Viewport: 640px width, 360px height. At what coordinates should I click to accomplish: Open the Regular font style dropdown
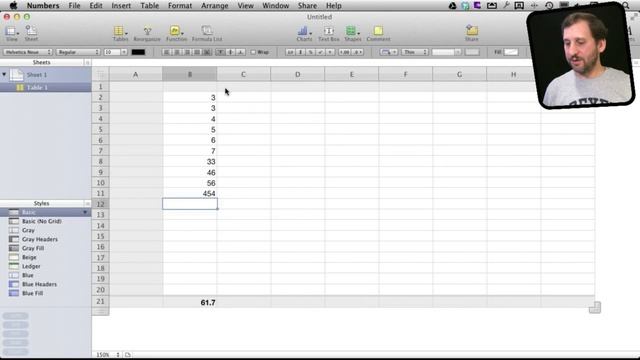click(x=78, y=52)
